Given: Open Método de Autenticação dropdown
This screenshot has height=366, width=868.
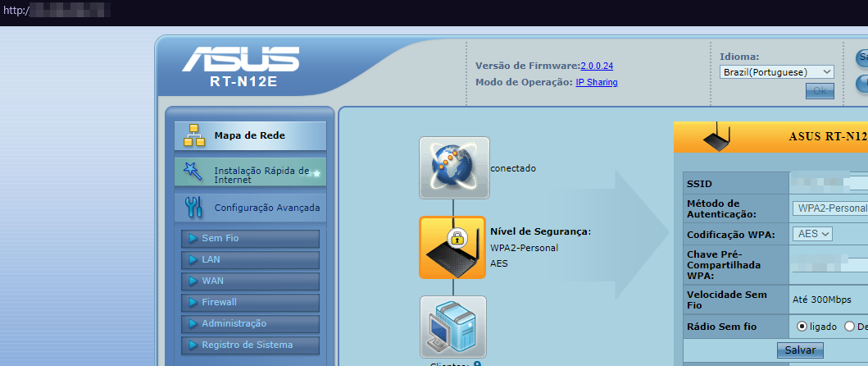Looking at the screenshot, I should coord(830,208).
